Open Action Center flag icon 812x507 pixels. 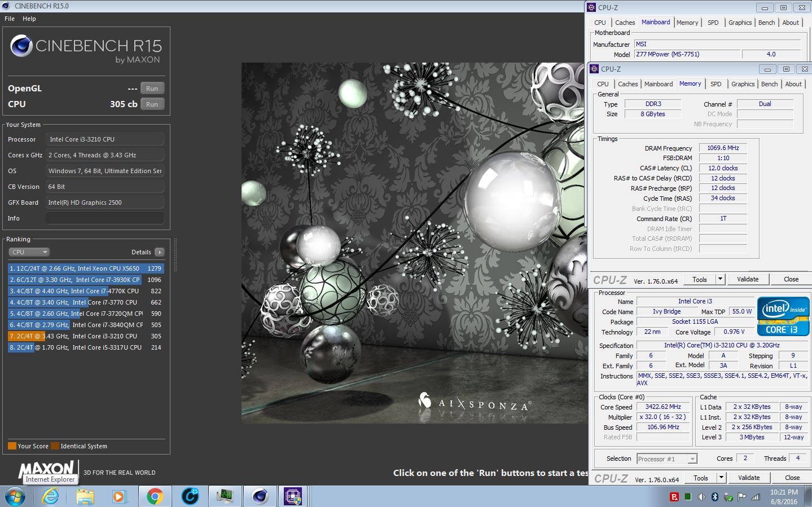(742, 497)
